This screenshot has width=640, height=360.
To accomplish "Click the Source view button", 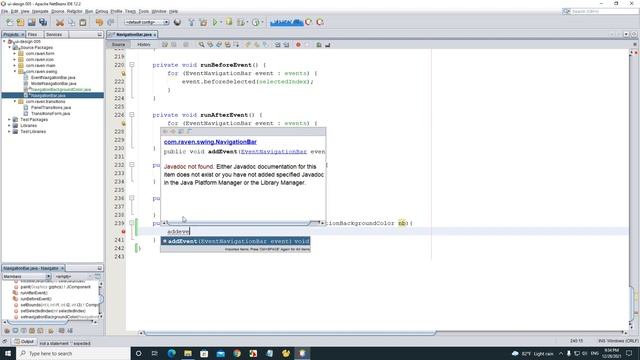I will click(118, 44).
